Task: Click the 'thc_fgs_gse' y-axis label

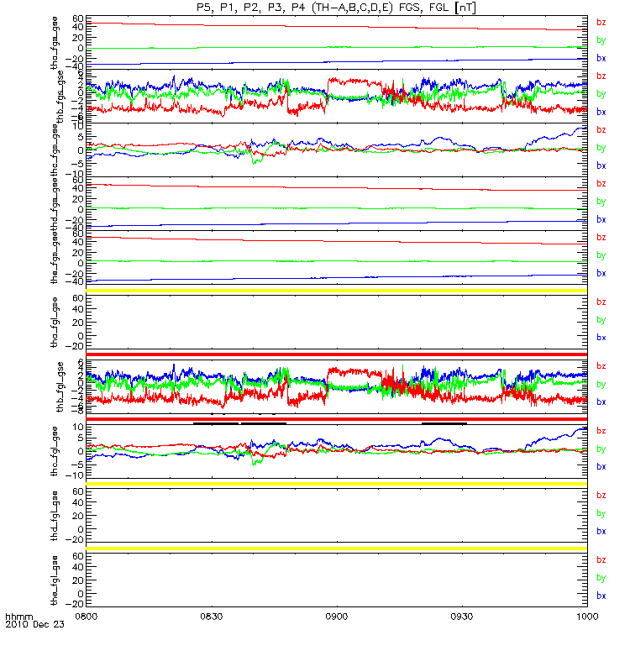Action: (55, 150)
